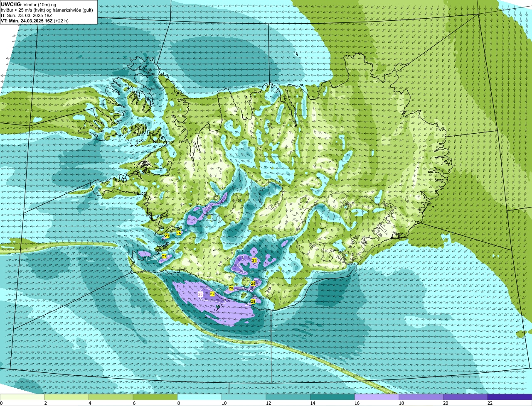Click the legend scale number 0
Screen dimensions: 532x406
(1, 403)
